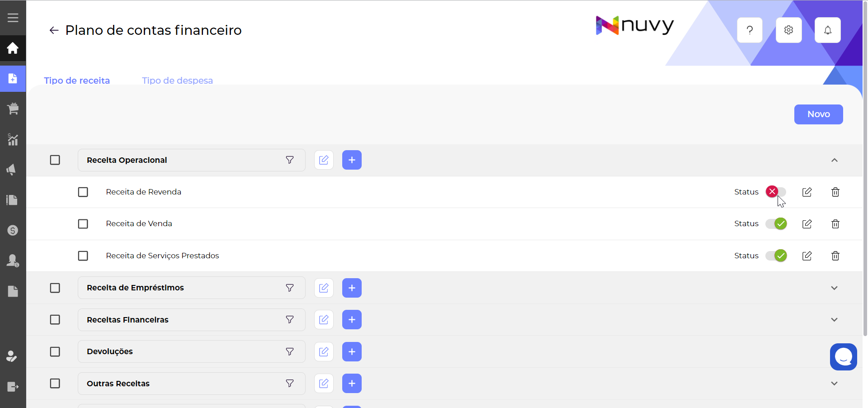
Task: Click the settings gear icon
Action: (x=788, y=30)
